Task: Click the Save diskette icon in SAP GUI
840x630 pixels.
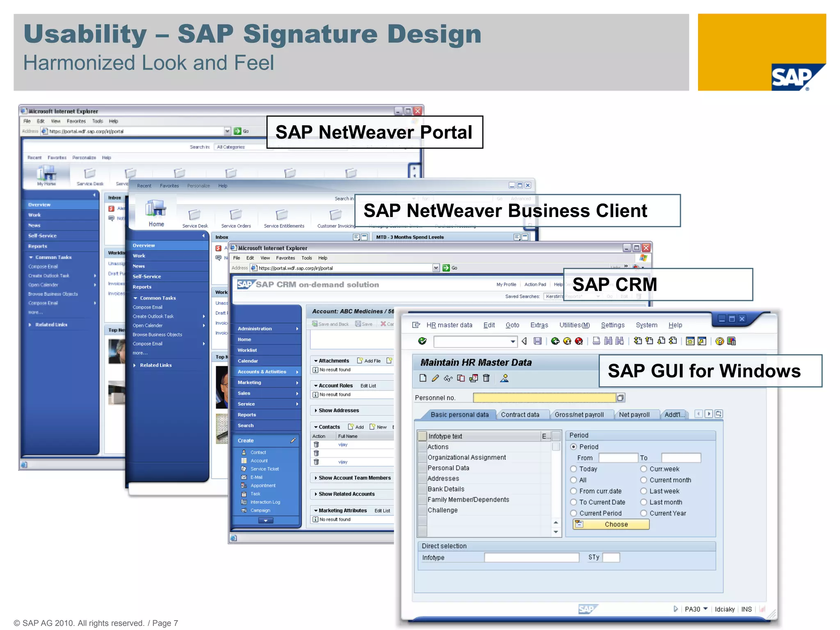Action: click(537, 341)
